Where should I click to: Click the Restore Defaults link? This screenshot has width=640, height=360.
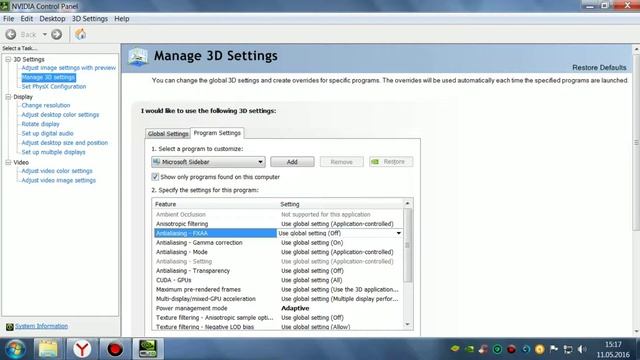coord(599,68)
